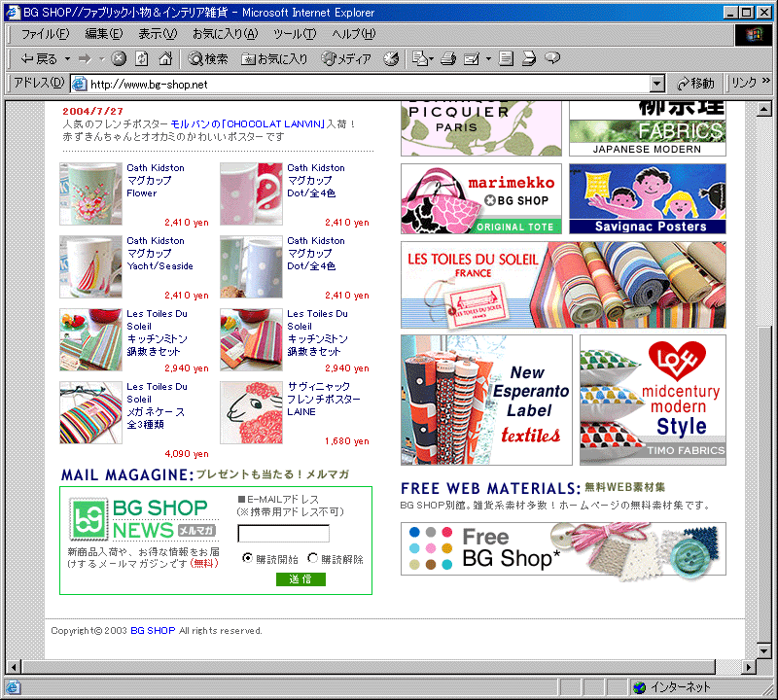The image size is (778, 700).
Task: Open Cath Kidston Yacht/Seaside mug link
Action: pyautogui.click(x=159, y=253)
